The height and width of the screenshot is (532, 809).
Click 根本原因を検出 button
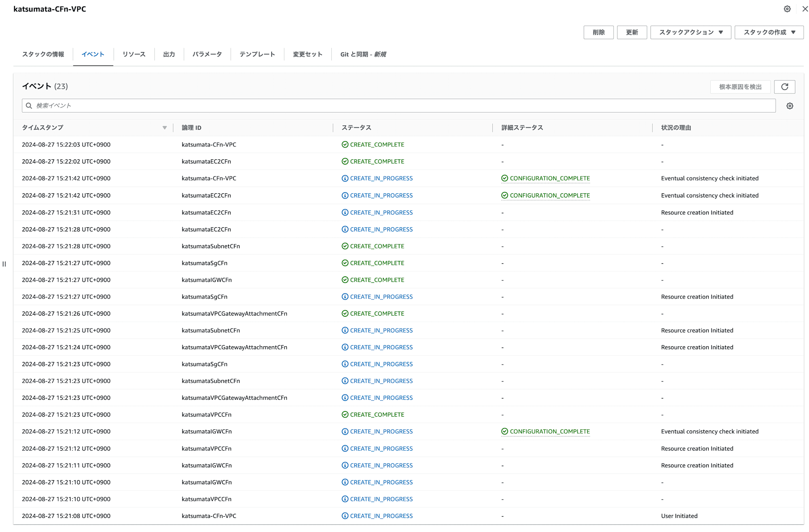pos(740,87)
